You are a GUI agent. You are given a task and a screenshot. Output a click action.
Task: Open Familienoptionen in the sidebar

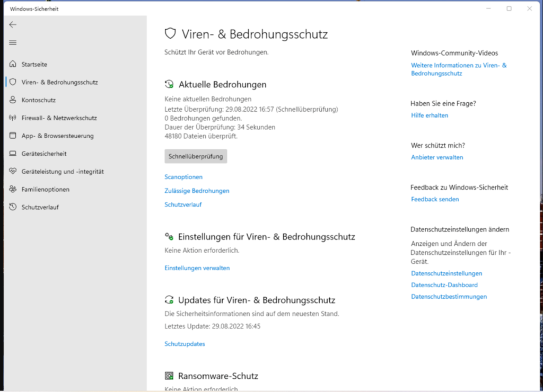point(46,189)
